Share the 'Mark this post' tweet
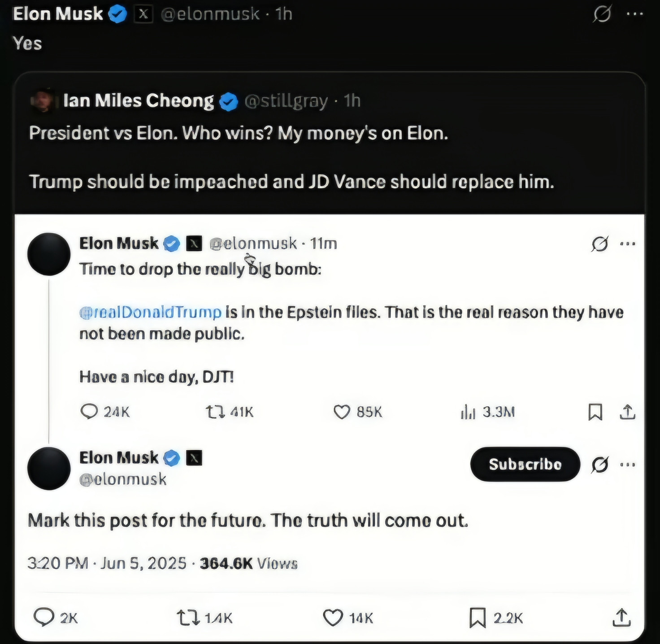The image size is (660, 644). [622, 618]
